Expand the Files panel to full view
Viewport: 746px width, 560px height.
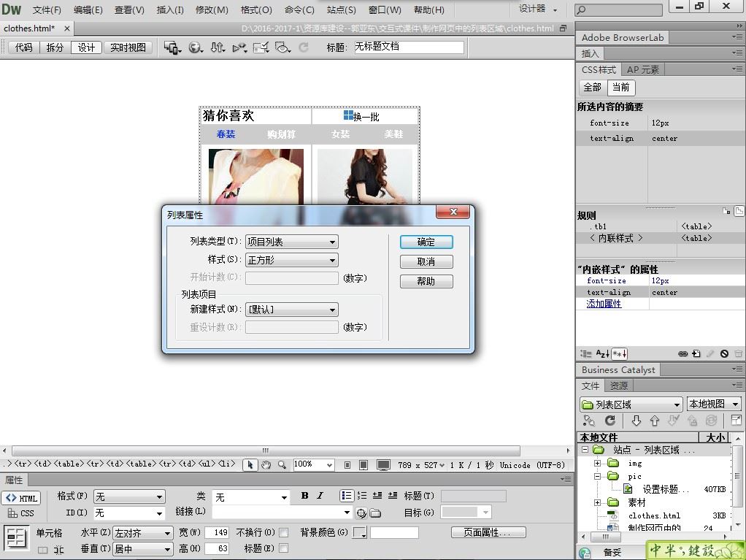click(736, 420)
